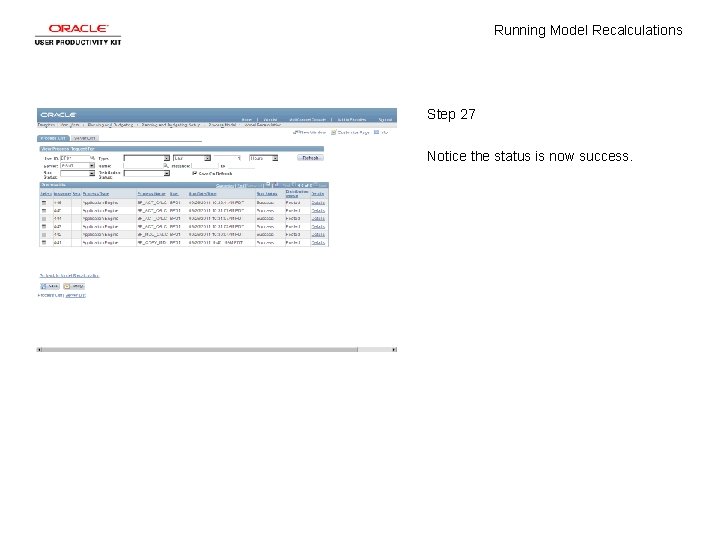This screenshot has width=720, height=540.
Task: Expand the Distribution Status filter dropdown
Action: (x=146, y=174)
